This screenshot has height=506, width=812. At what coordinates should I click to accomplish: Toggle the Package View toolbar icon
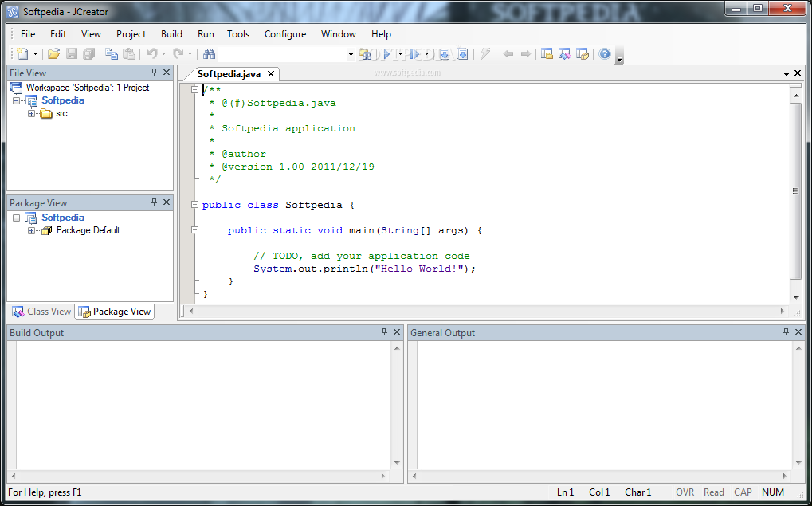click(583, 53)
